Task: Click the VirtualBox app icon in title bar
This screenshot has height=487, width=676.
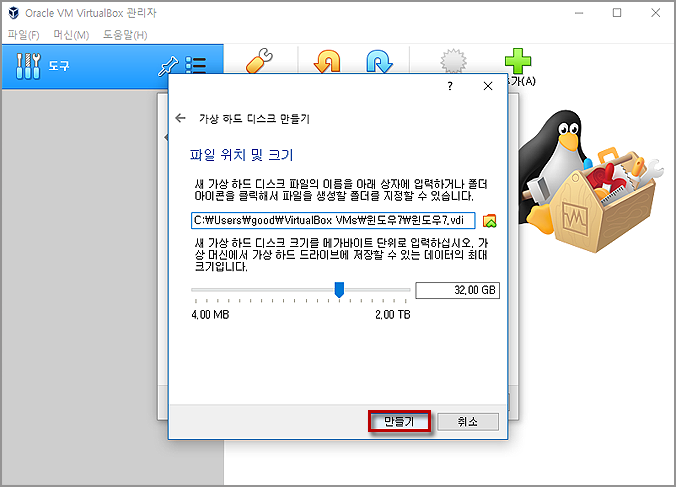Action: pos(14,13)
